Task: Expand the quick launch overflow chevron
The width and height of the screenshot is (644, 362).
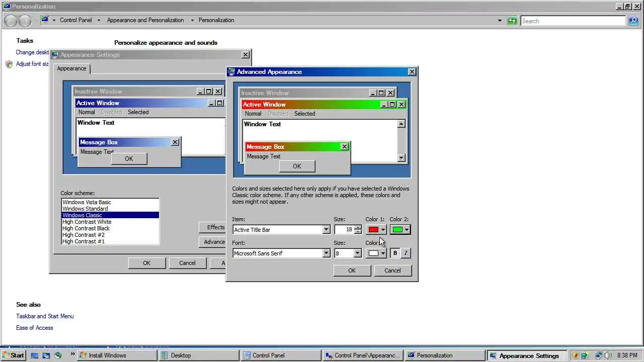Action: tap(72, 354)
